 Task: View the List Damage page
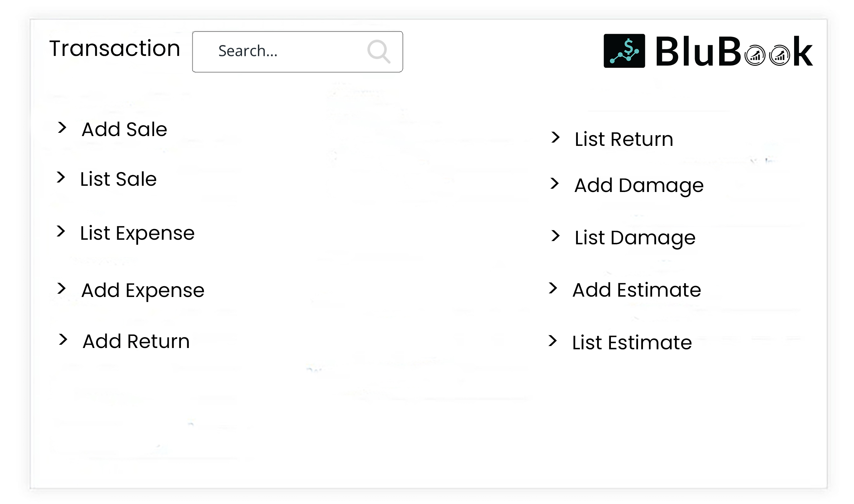pos(635,238)
